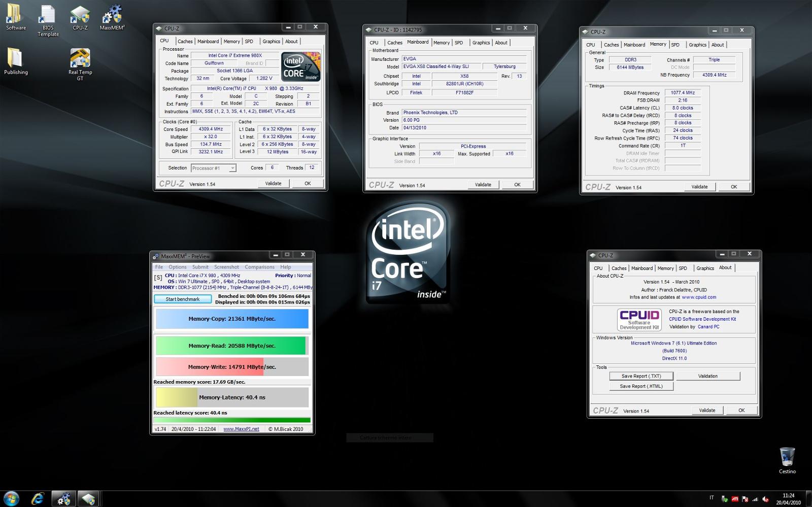Open www.MaxxPI.net link
The width and height of the screenshot is (812, 507).
coord(241,429)
